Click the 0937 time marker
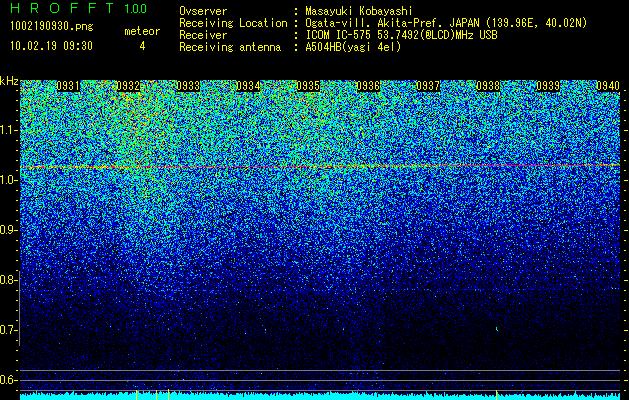 point(428,86)
